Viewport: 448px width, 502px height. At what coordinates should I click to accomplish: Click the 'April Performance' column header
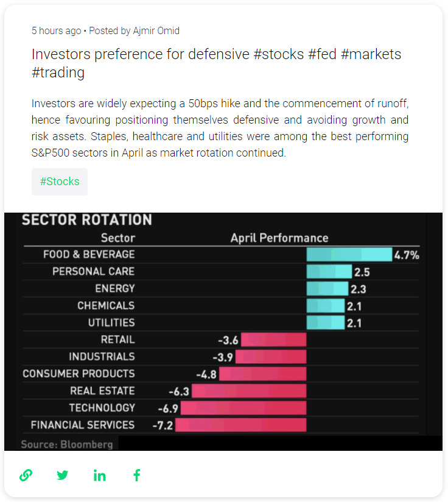pyautogui.click(x=279, y=238)
